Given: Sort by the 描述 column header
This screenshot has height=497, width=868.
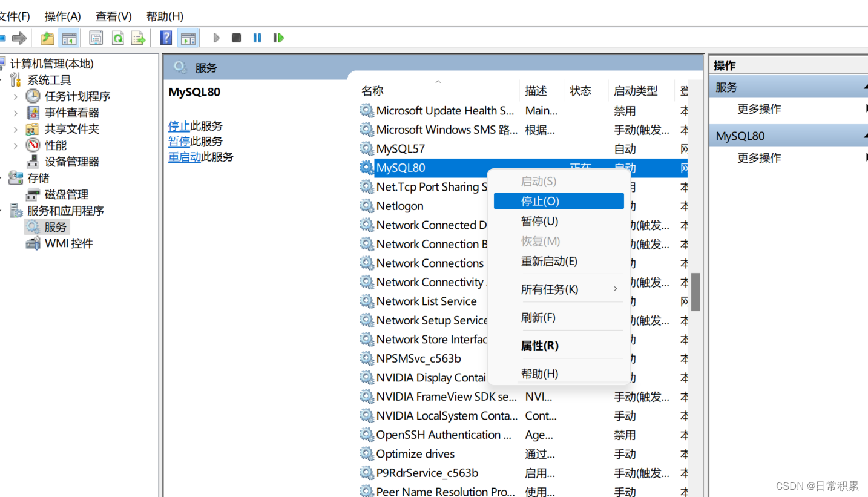Looking at the screenshot, I should (541, 91).
